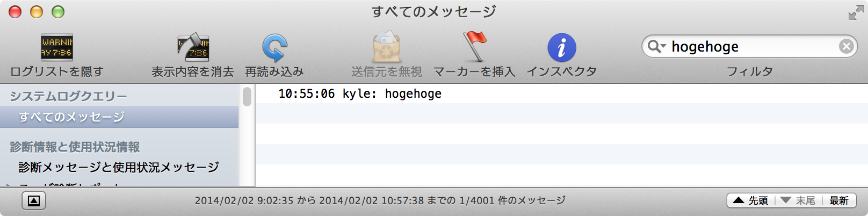868x216 pixels.
Task: Reload logs using 再読み込み icon
Action: point(274,47)
